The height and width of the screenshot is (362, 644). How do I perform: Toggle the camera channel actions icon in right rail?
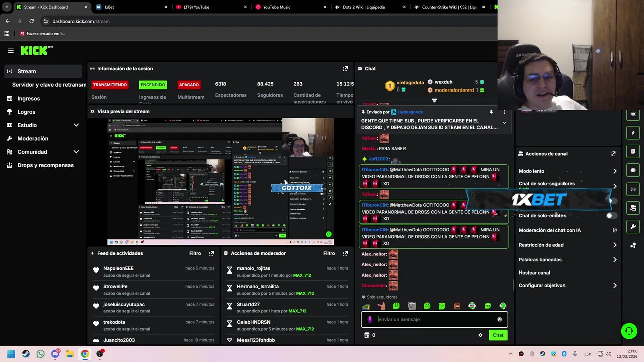point(633,208)
